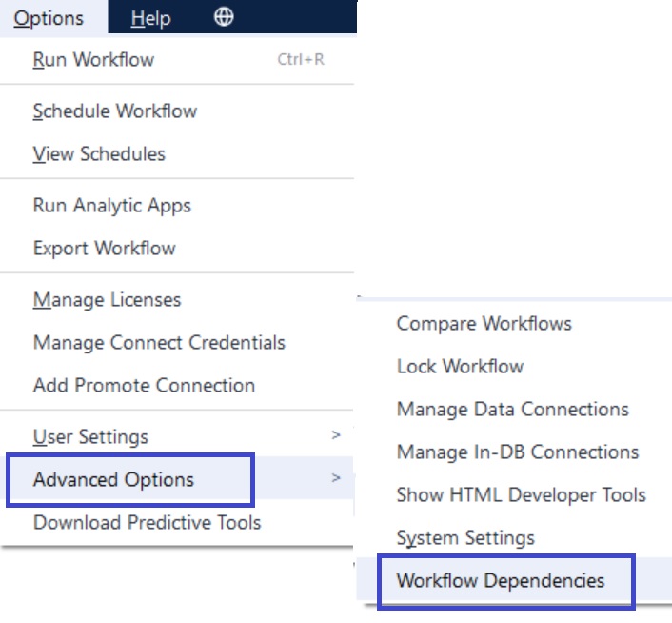Choose Export Workflow
The height and width of the screenshot is (623, 672).
click(177, 248)
